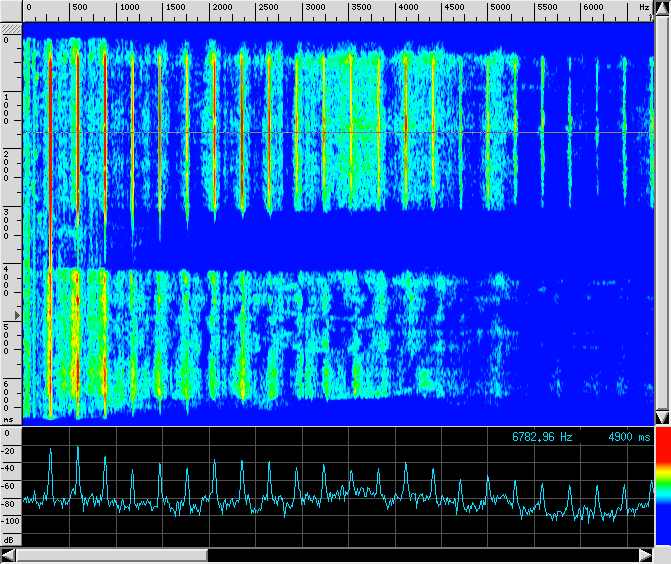The image size is (671, 564).
Task: Click the 4900 ms time readout
Action: [x=629, y=438]
